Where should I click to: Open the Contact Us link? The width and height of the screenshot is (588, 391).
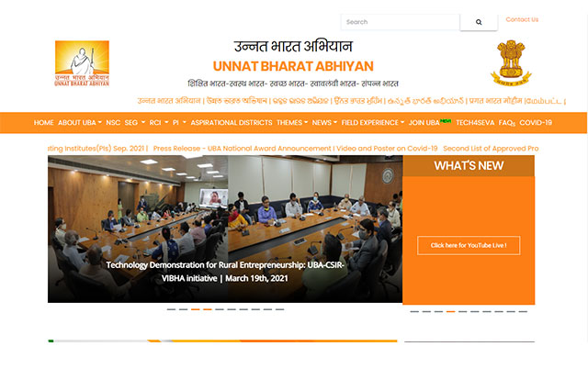(x=522, y=19)
